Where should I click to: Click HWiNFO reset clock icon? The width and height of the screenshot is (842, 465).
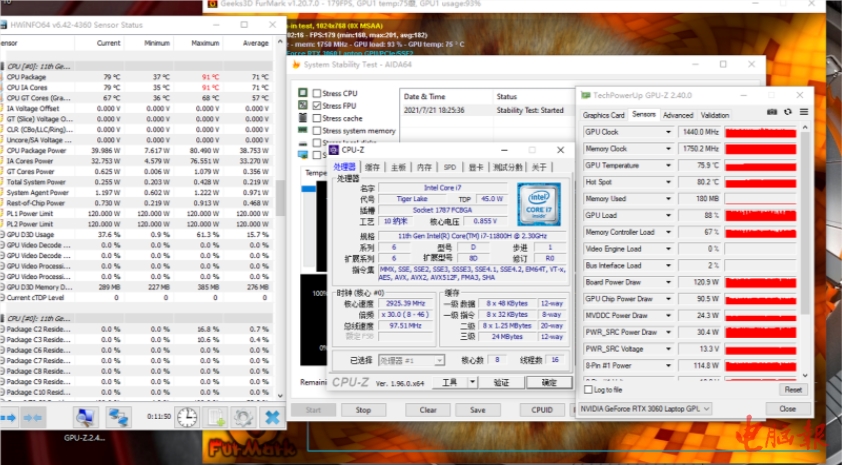tap(187, 417)
